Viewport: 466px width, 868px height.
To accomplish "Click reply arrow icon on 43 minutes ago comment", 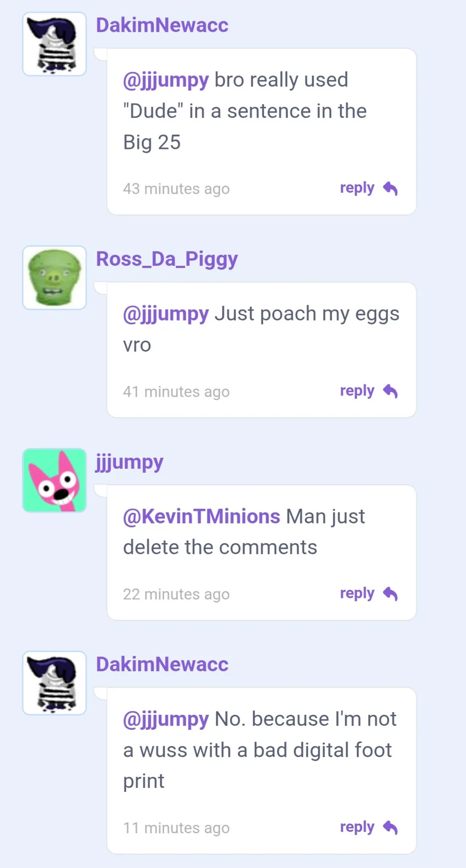I will pyautogui.click(x=390, y=189).
